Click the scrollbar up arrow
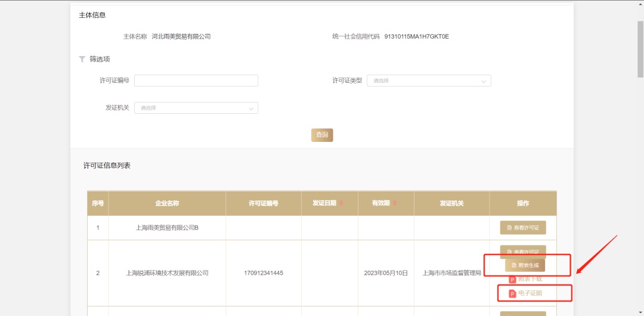Viewport: 644px width, 316px height. (x=640, y=4)
